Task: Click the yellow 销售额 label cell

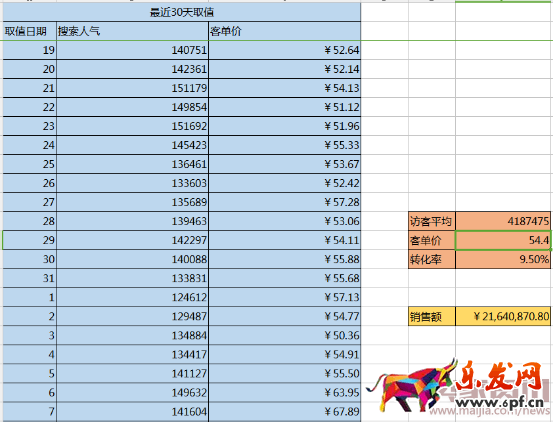Action: [x=432, y=316]
